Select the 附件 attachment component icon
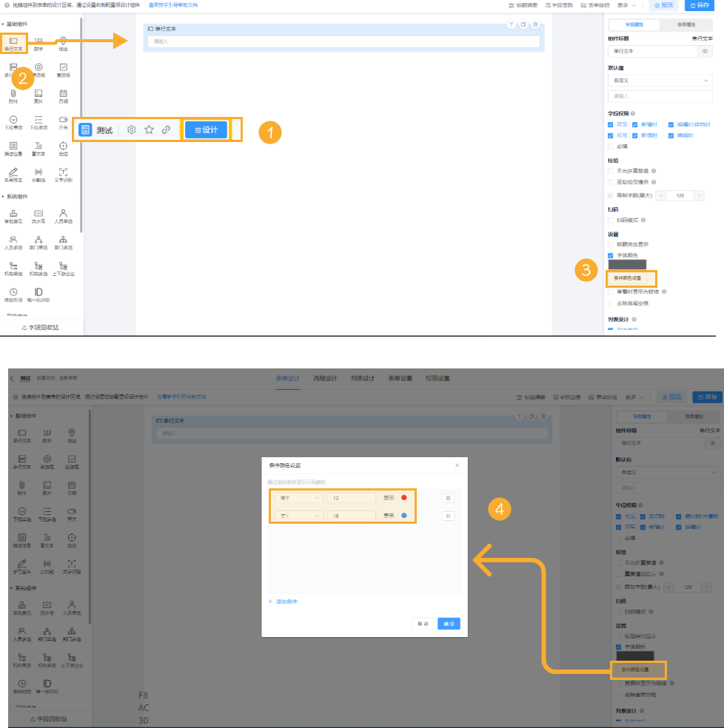Screen dimensions: 724x728 click(x=13, y=94)
